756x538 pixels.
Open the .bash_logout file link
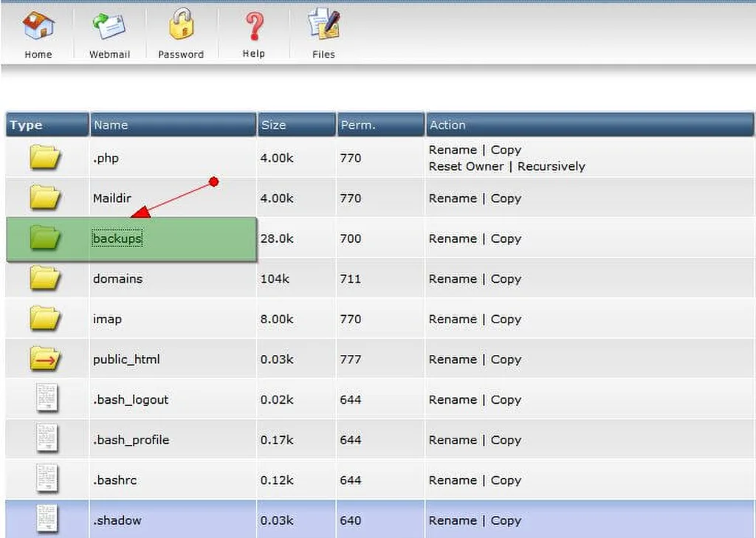[x=131, y=400]
